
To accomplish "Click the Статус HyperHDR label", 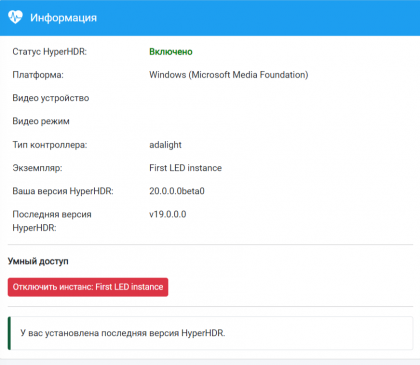I will click(x=50, y=52).
